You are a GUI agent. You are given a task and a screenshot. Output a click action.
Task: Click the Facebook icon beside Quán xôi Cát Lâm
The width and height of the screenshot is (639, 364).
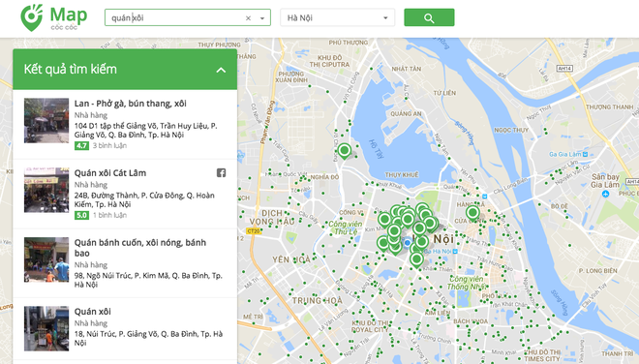(221, 173)
